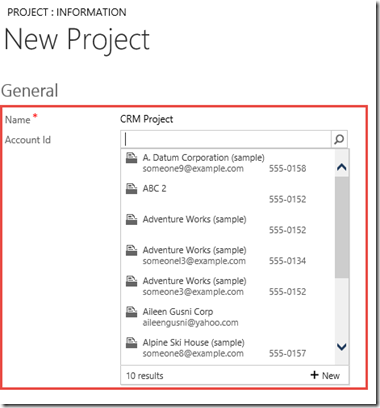Click the lookup magnifier icon in Account Id
380x408 pixels.
click(339, 139)
